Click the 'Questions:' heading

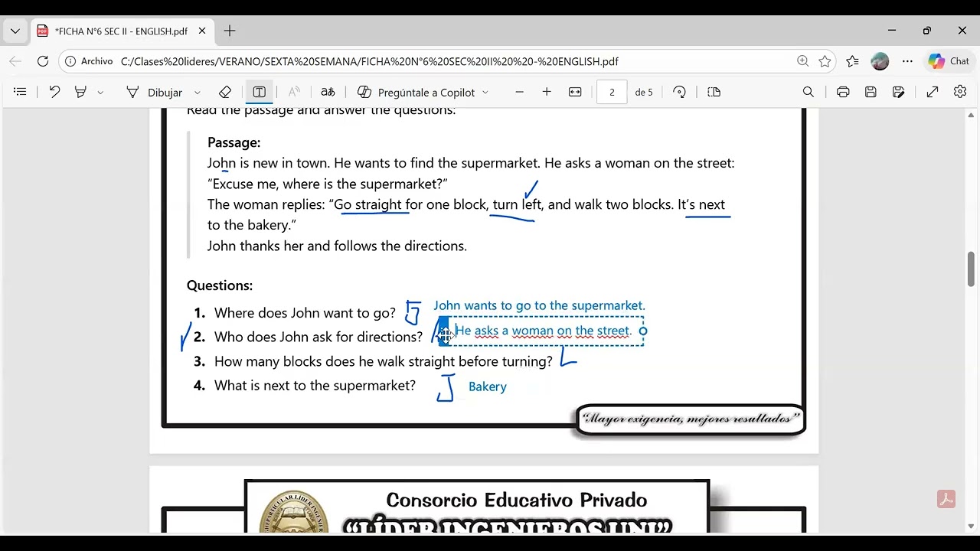(x=220, y=285)
